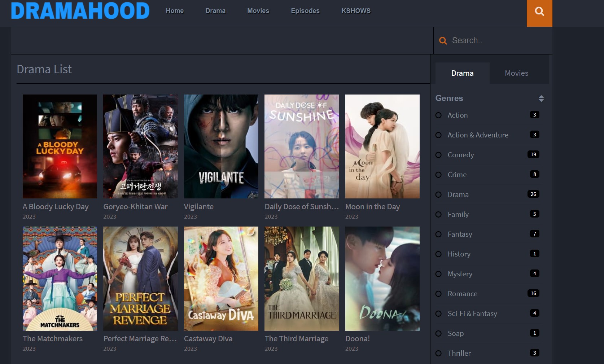Select the Mystery genre radio button
604x364 pixels.
pyautogui.click(x=438, y=274)
